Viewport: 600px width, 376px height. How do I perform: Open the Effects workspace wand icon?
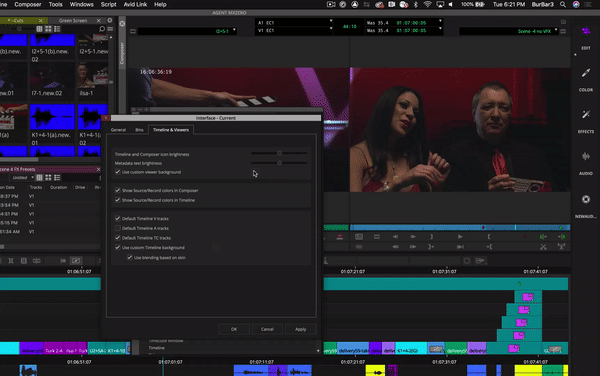click(x=586, y=114)
